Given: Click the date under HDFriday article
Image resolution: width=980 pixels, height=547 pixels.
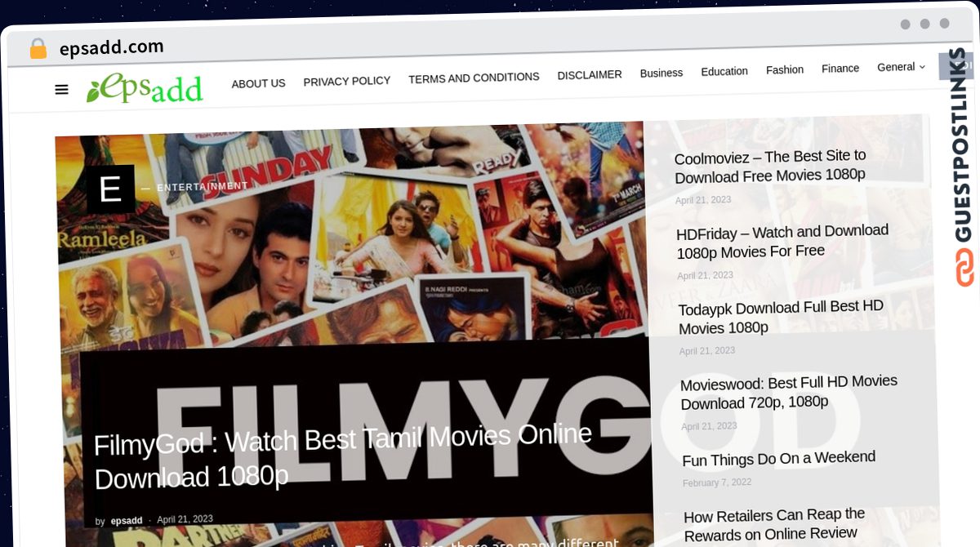Looking at the screenshot, I should click(x=706, y=276).
